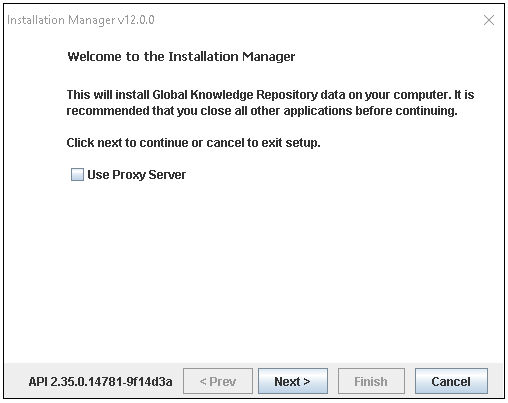Screen dimensions: 508x403
Task: Click the disabled Finish button
Action: [x=371, y=381]
